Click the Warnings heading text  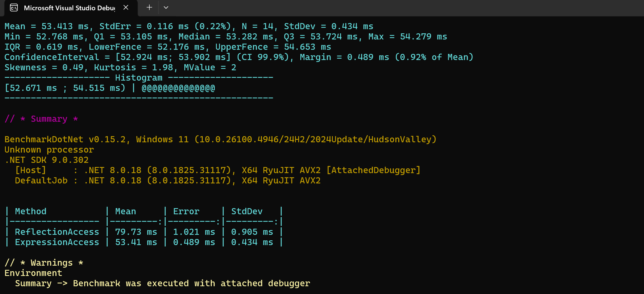pyautogui.click(x=52, y=263)
